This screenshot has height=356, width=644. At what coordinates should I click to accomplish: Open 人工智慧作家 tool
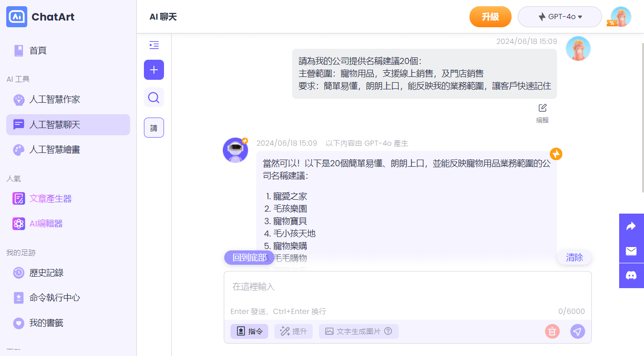pos(68,99)
